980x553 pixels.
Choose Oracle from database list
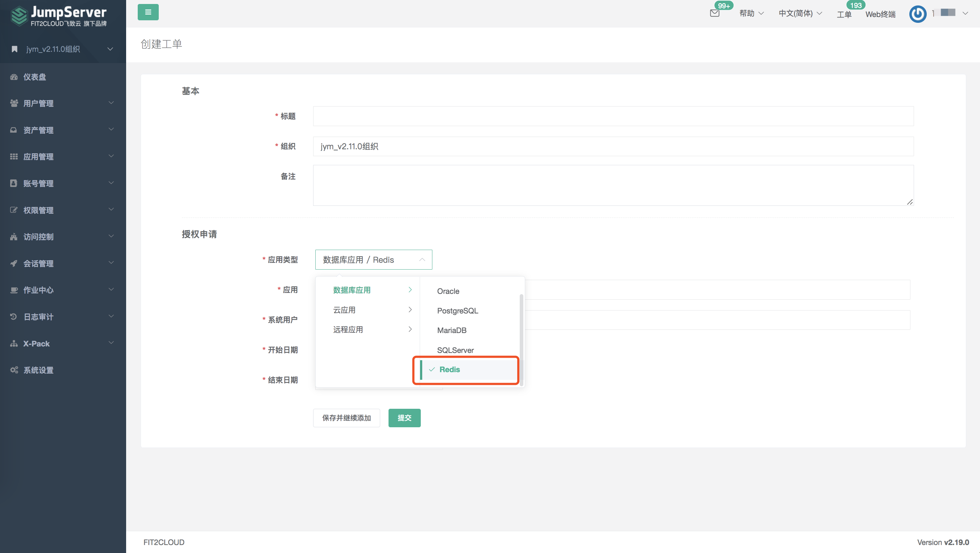448,291
